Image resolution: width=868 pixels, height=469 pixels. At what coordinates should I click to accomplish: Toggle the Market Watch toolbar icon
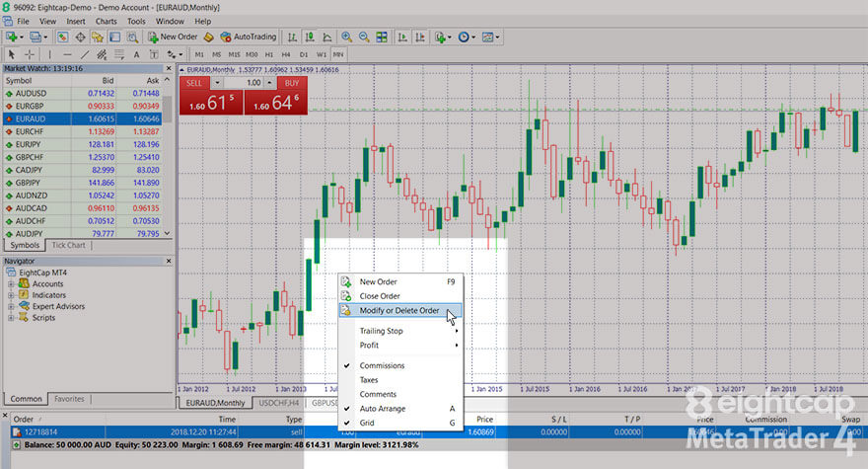[62, 38]
